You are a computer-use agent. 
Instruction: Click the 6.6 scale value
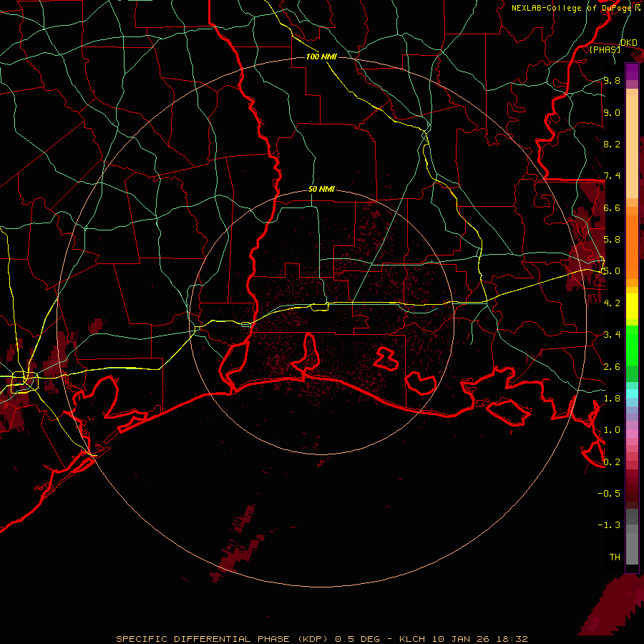point(612,208)
